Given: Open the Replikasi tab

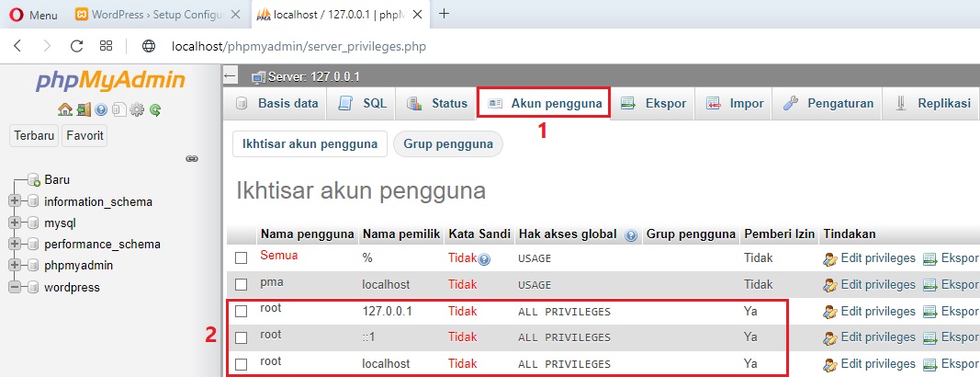Looking at the screenshot, I should 931,104.
